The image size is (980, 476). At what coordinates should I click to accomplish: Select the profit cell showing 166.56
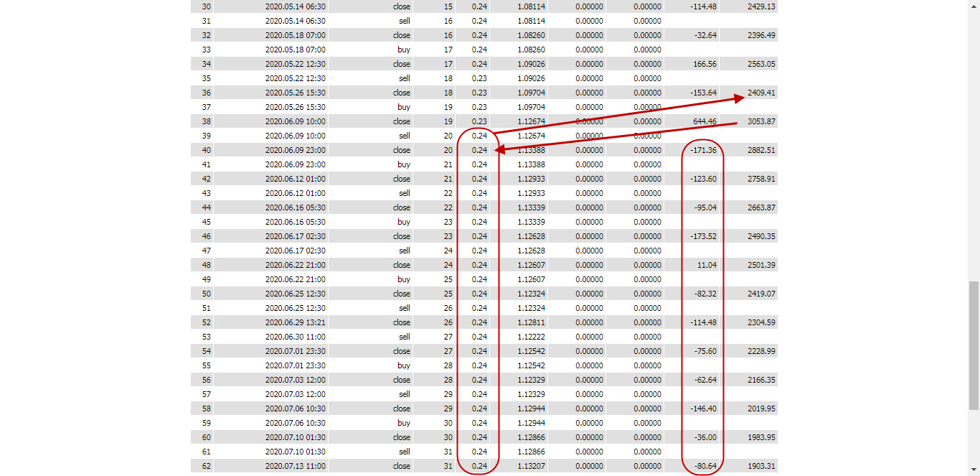703,64
